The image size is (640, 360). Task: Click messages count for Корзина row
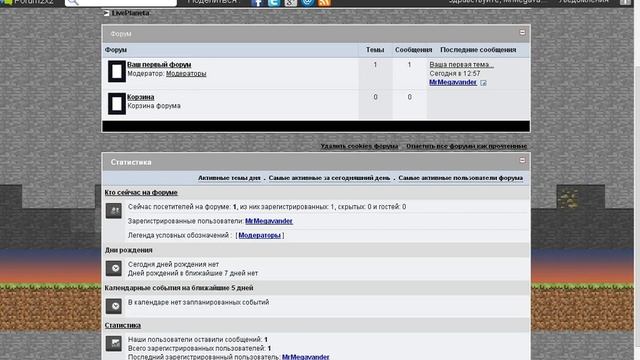pyautogui.click(x=409, y=97)
